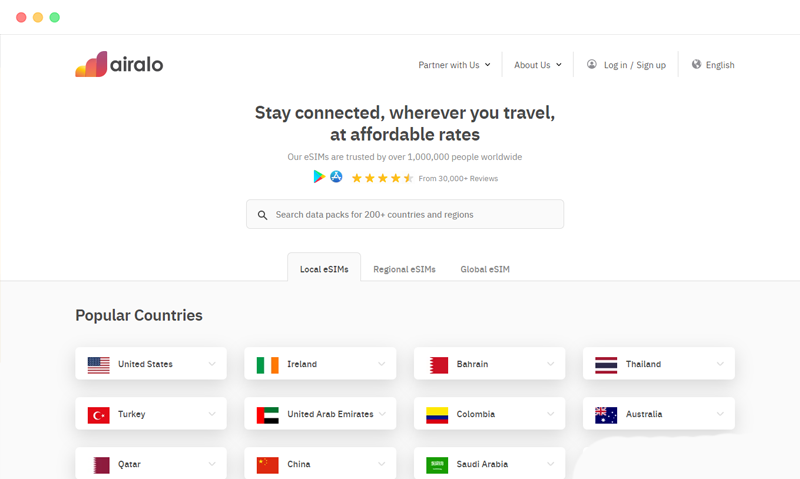
Task: Click the Colombia flag icon
Action: click(x=437, y=414)
